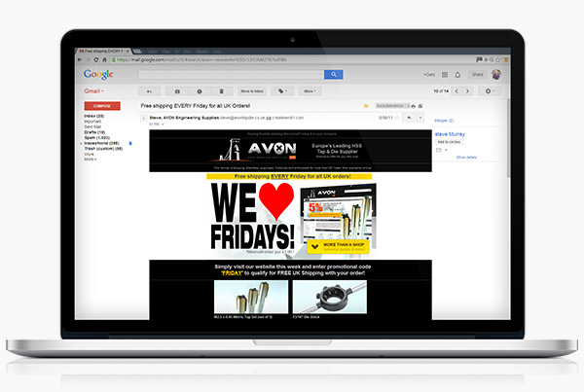Open the browser home page icon
The image size is (584, 392).
coord(104,59)
